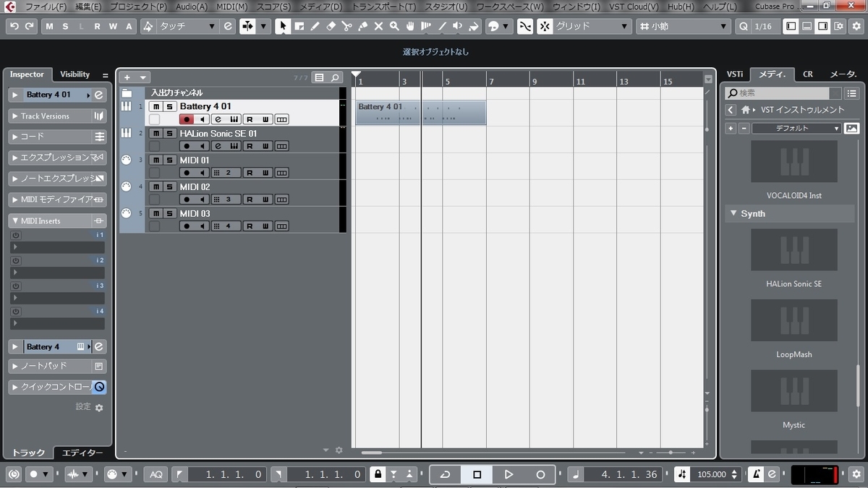This screenshot has height=488, width=868.
Task: Click the transport Record button
Action: [x=540, y=474]
